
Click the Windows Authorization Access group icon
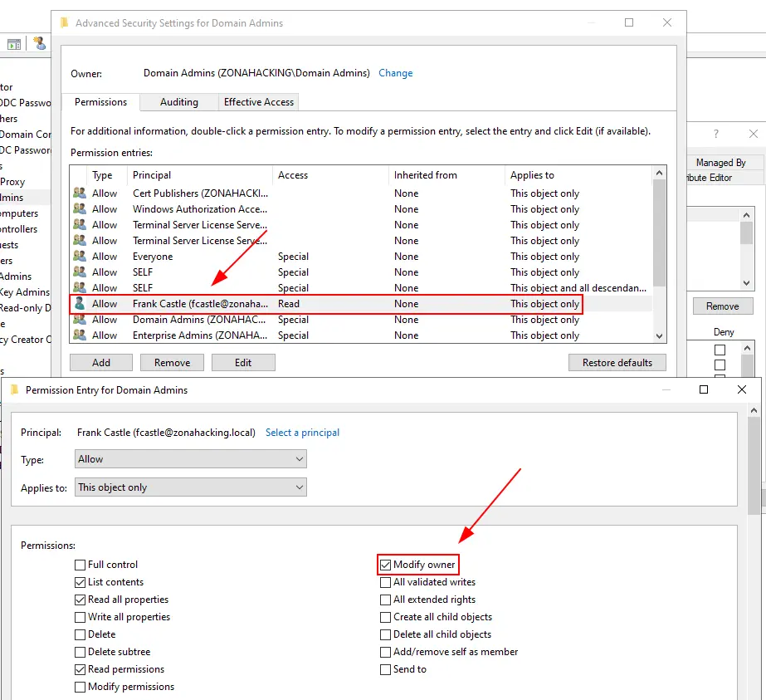[80, 209]
